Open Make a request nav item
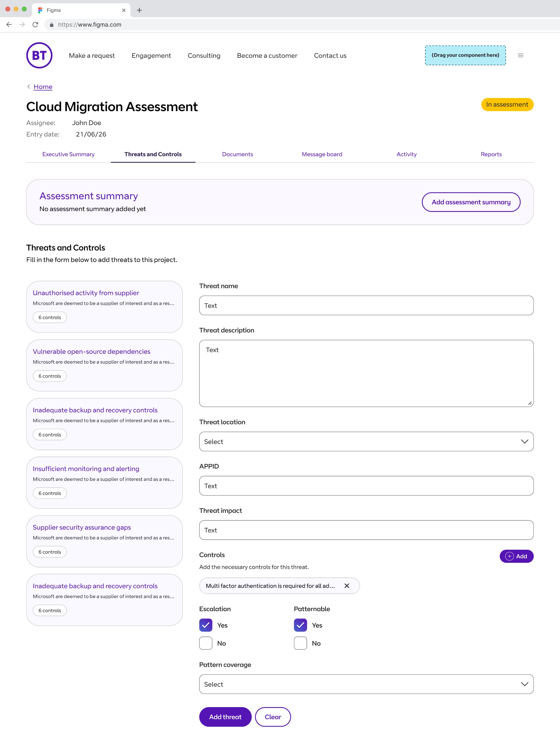560x753 pixels. (92, 55)
